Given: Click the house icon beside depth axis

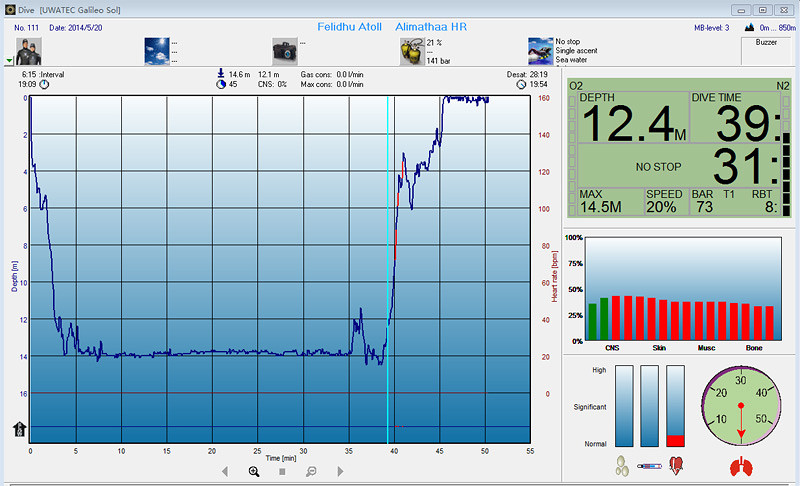Looking at the screenshot, I should pyautogui.click(x=19, y=429).
